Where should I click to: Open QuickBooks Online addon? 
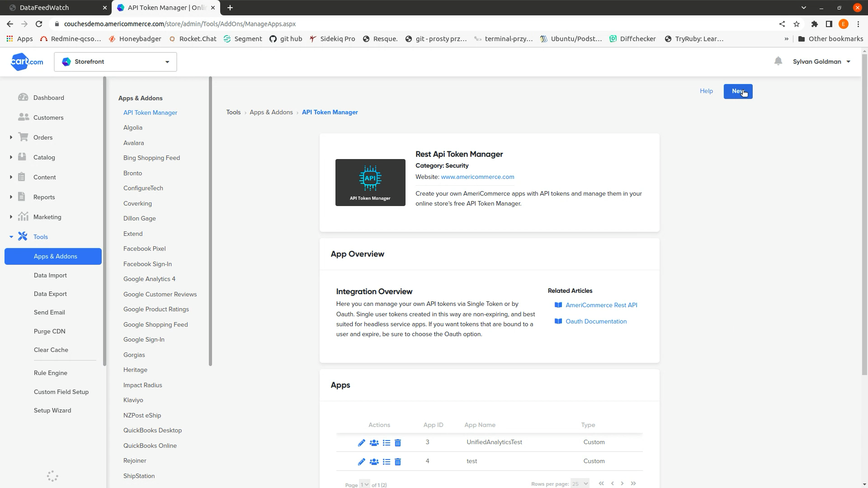[x=150, y=446]
